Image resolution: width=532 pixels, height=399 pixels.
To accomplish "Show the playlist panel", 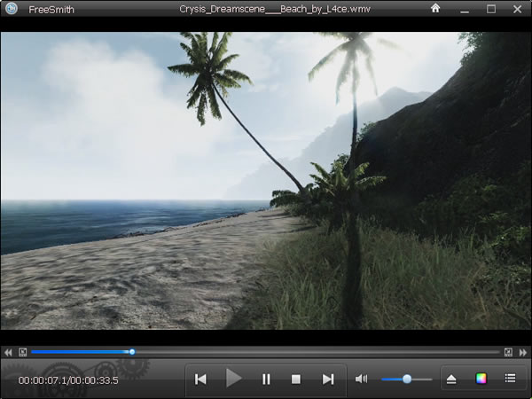I will [x=510, y=379].
